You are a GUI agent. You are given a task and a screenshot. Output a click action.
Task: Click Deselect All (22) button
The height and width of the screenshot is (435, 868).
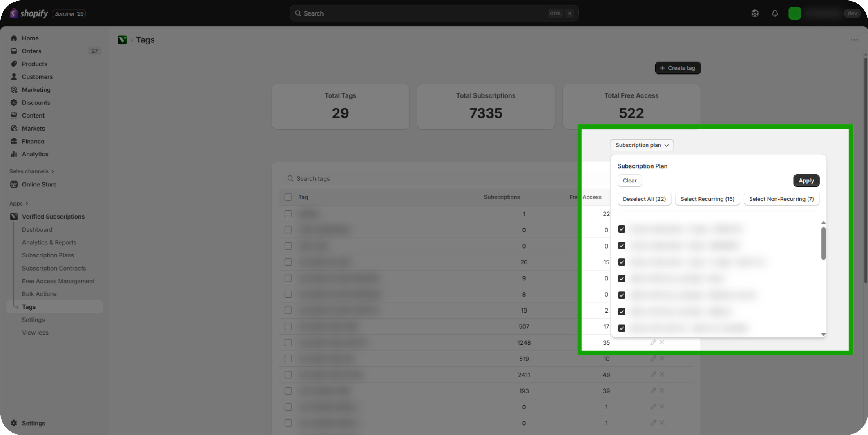click(644, 199)
